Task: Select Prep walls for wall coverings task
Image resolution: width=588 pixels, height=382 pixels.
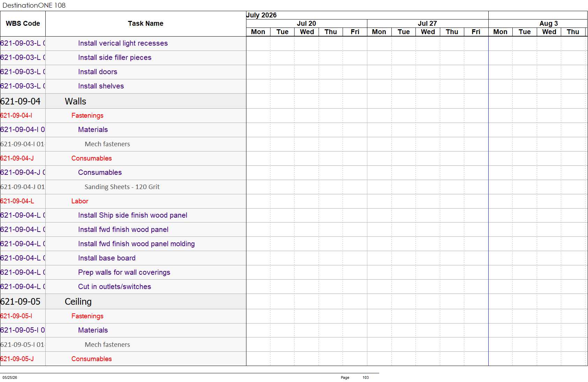Action: (x=124, y=272)
